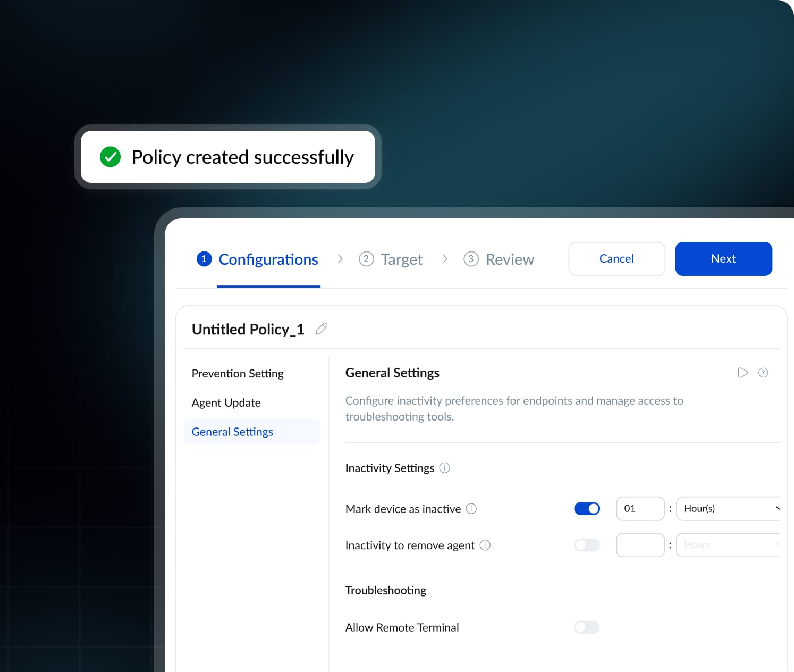This screenshot has height=672, width=794.
Task: Click the step 2 circle labeled Target
Action: tap(366, 259)
